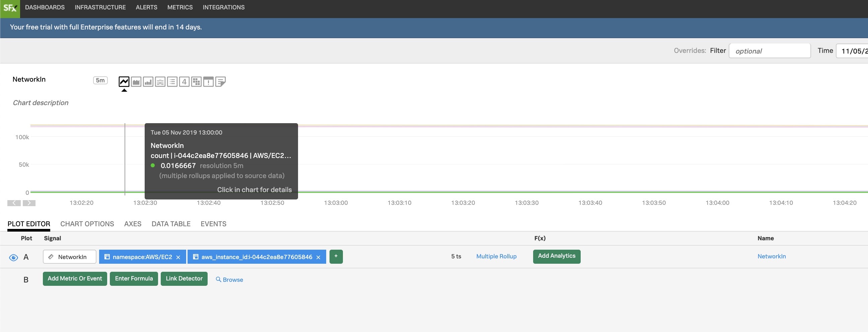Select the heatmap chart type icon
Viewport: 868px width, 332px height.
pos(196,81)
